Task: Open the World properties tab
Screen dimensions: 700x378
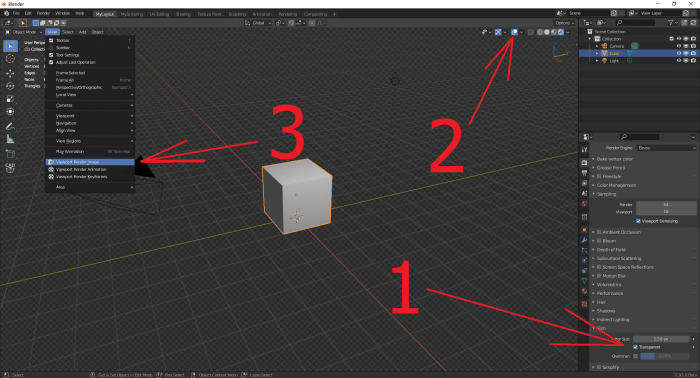Action: click(x=584, y=204)
